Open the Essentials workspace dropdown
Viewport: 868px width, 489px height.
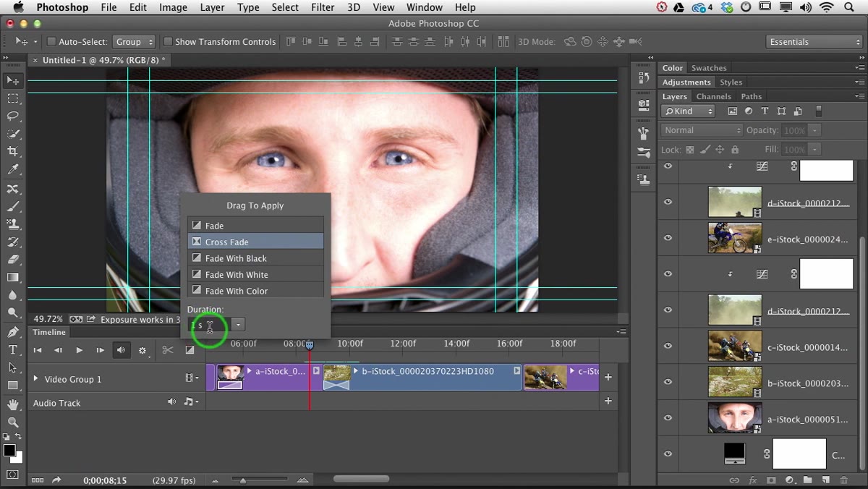814,42
